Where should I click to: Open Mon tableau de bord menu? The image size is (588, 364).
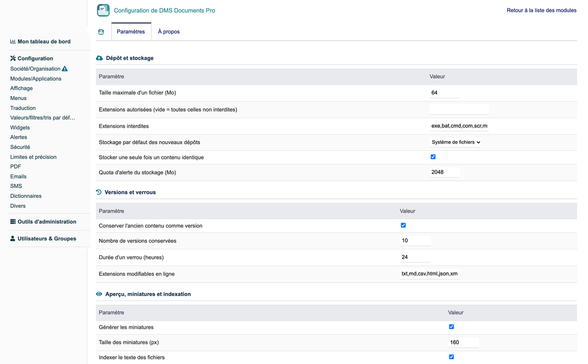coord(44,42)
